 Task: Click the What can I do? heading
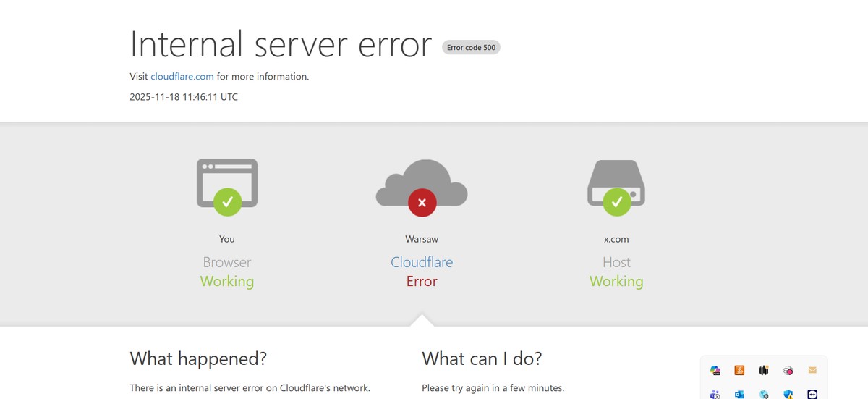pos(482,358)
